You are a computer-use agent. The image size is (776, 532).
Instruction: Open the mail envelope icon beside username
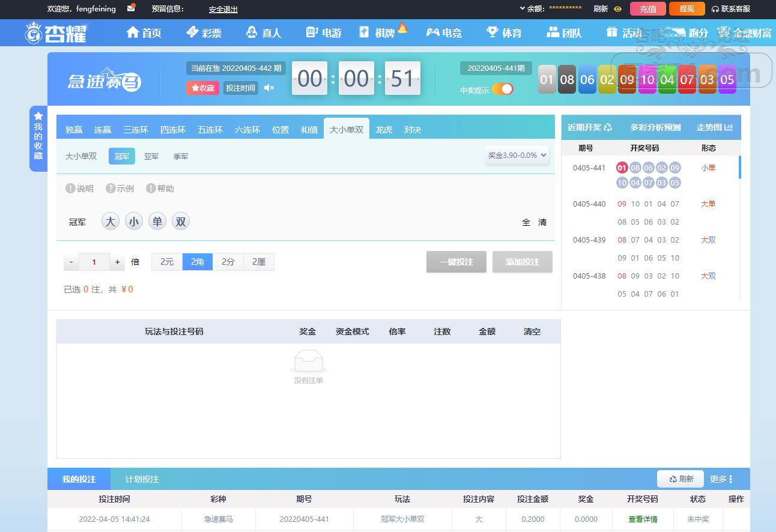131,8
